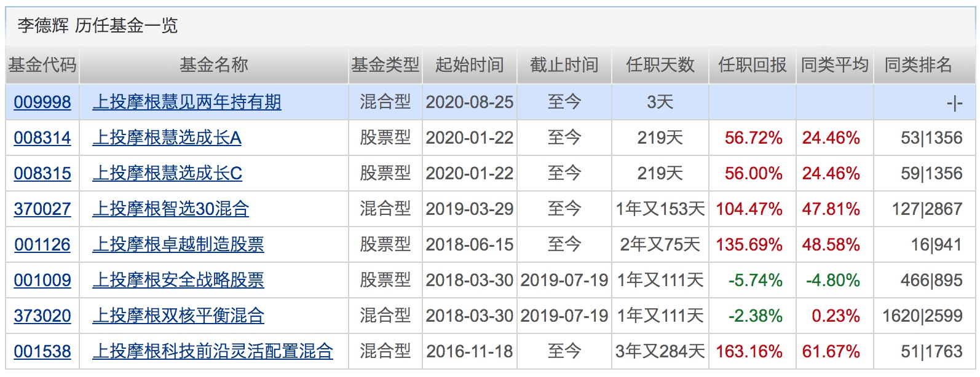Viewport: 980px width, 377px height.
Task: Select end date in 373020 row
Action: pyautogui.click(x=564, y=316)
